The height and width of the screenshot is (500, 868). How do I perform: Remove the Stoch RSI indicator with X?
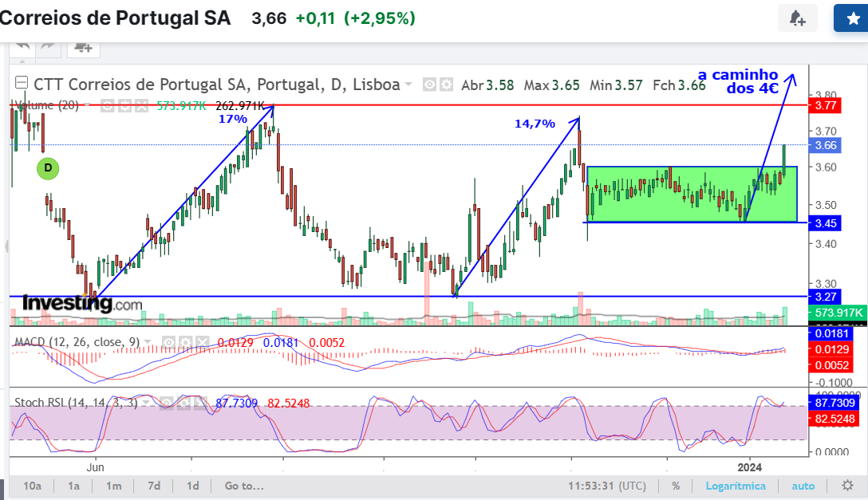point(200,404)
